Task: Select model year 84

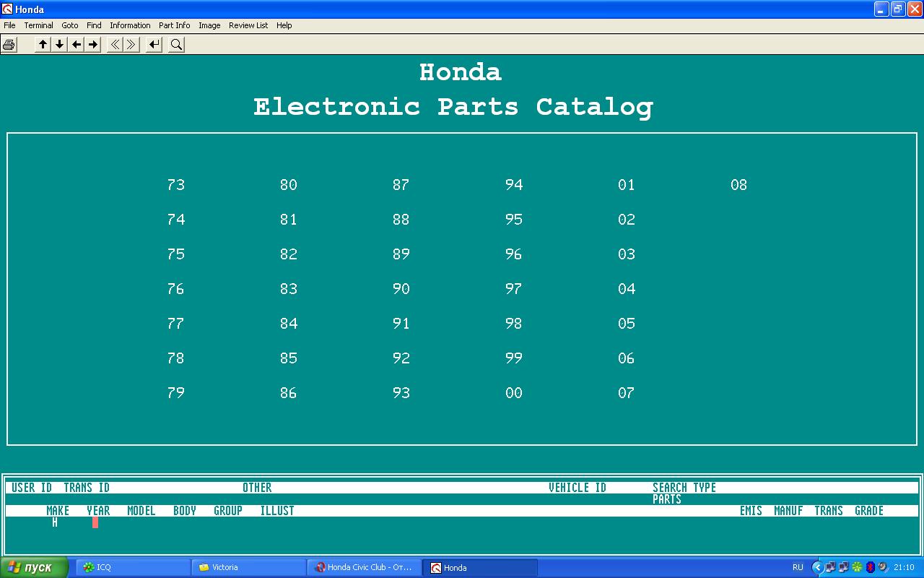Action: tap(289, 324)
